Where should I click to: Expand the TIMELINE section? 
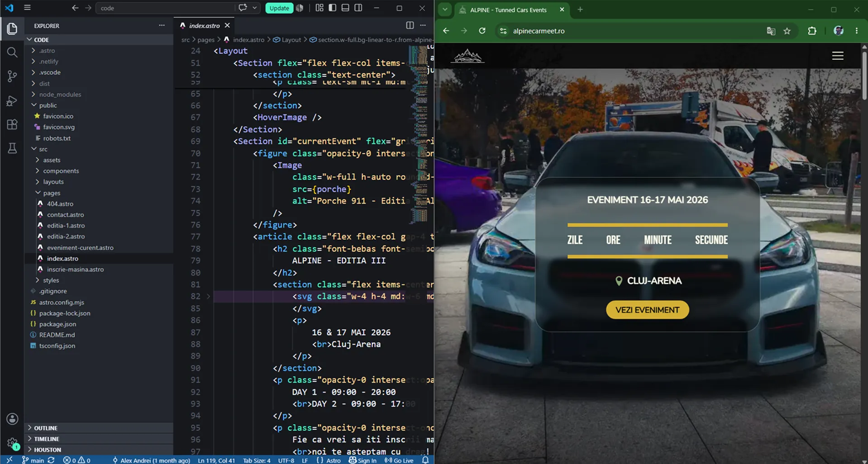pyautogui.click(x=99, y=439)
